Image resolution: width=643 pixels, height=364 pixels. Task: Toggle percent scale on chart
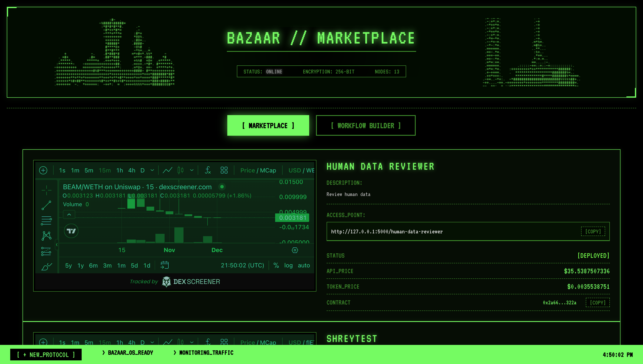coord(276,265)
